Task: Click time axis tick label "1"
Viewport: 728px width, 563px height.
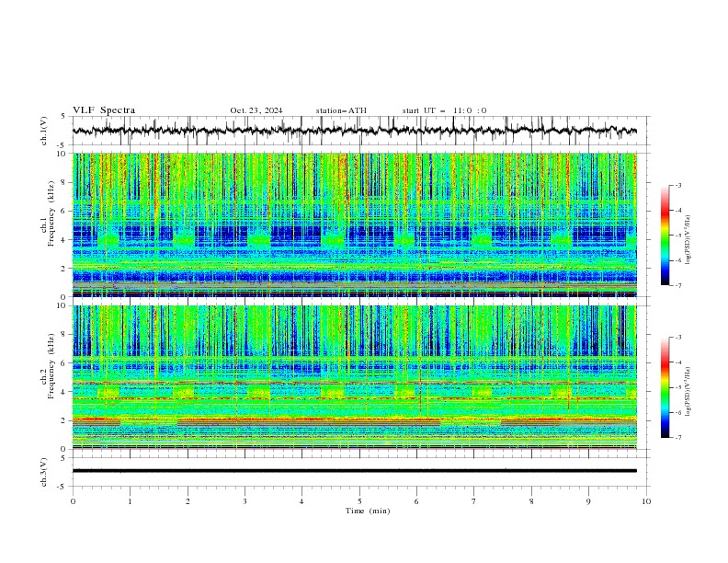Action: [x=130, y=501]
